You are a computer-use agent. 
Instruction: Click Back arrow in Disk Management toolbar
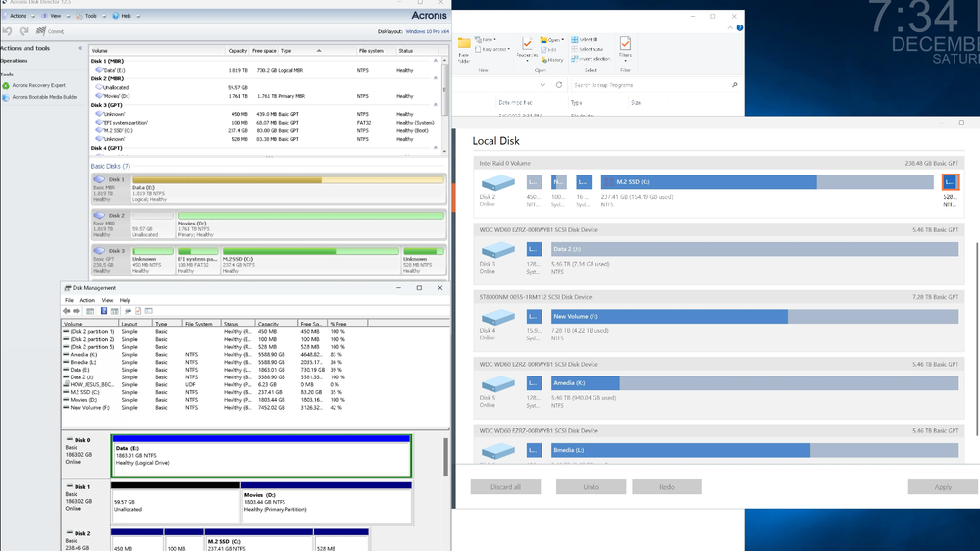click(x=67, y=311)
